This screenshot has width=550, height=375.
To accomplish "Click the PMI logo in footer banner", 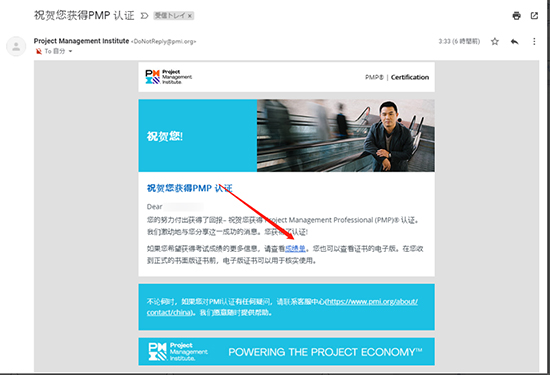I will point(178,351).
